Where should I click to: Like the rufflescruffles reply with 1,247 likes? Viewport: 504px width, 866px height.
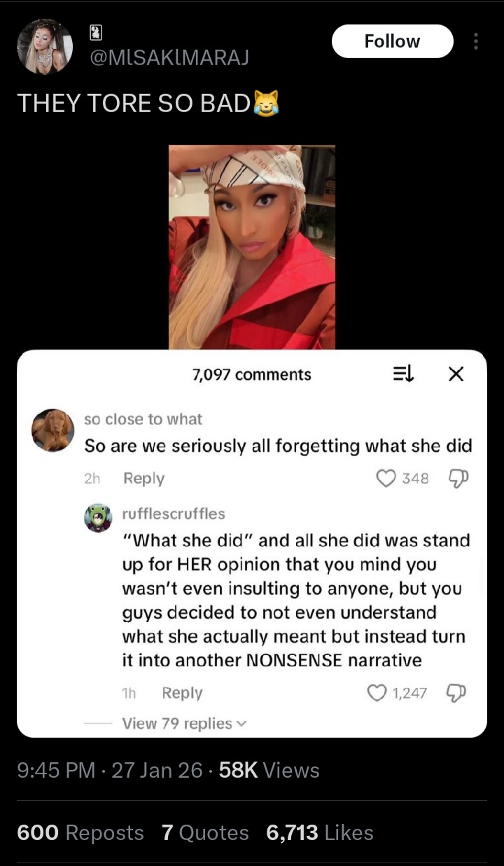[x=377, y=693]
